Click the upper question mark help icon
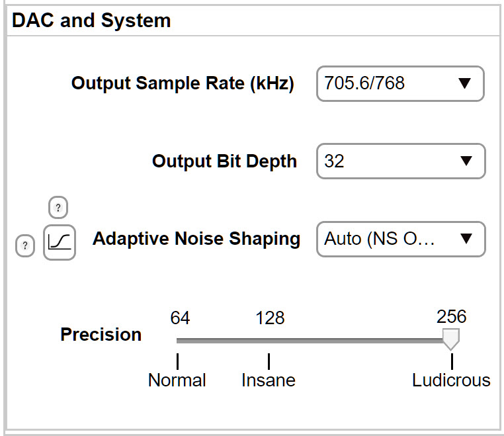Image resolution: width=504 pixels, height=436 pixels. point(58,207)
